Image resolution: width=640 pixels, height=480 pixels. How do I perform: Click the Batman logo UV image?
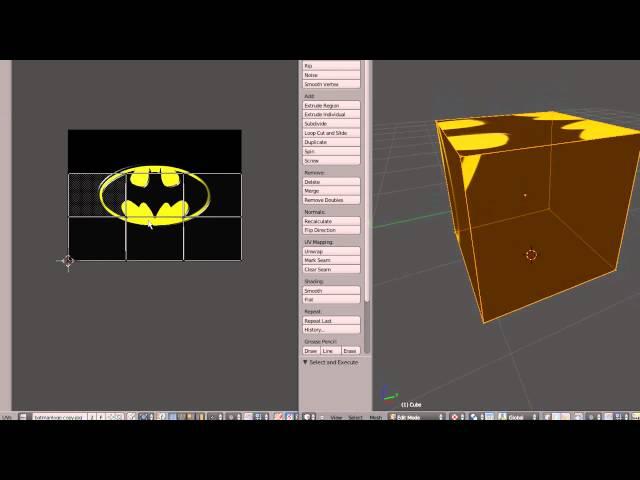[x=155, y=195]
